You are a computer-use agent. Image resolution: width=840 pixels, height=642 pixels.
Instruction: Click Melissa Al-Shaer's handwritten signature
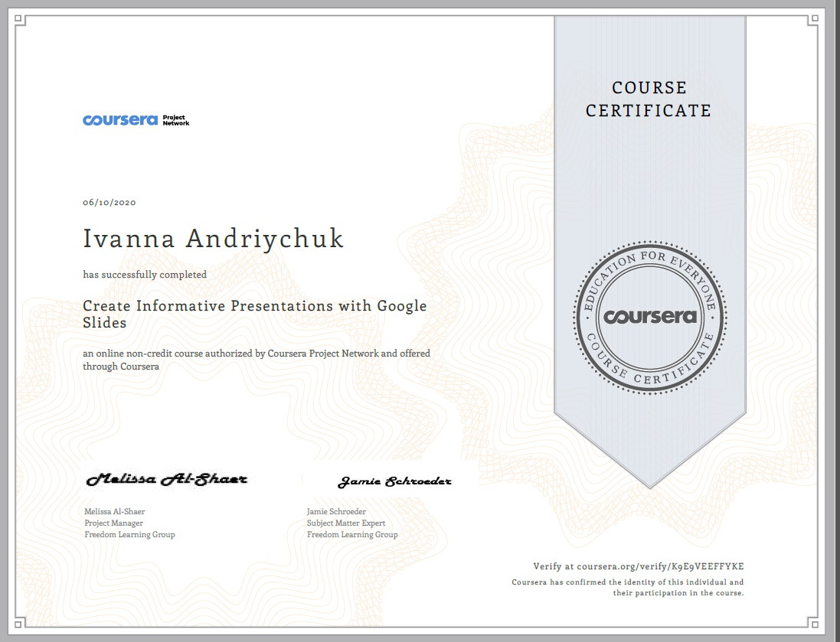[x=167, y=480]
